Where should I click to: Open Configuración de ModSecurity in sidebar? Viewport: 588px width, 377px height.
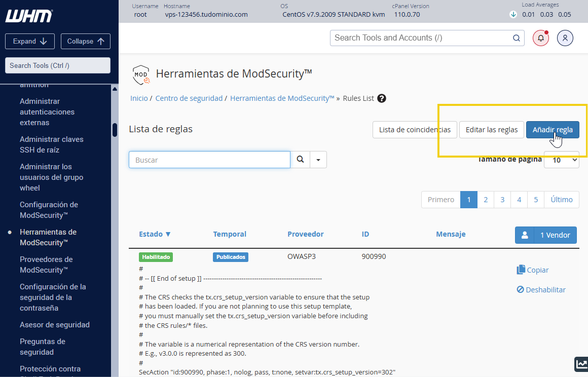[x=49, y=210]
